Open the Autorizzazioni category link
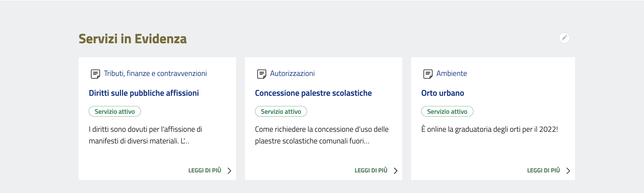The width and height of the screenshot is (644, 193). pyautogui.click(x=292, y=73)
